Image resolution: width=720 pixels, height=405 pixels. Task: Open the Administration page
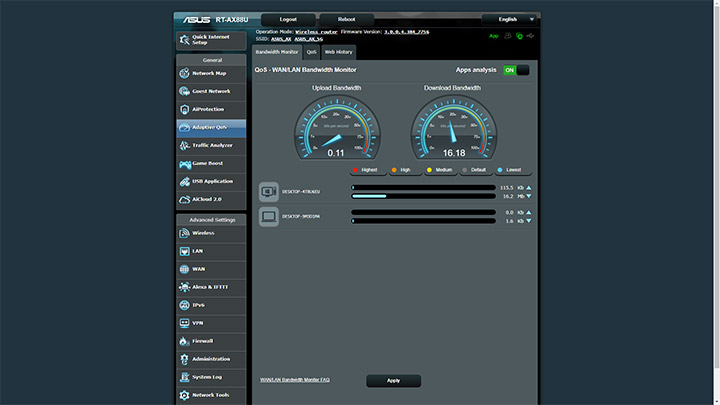tap(211, 359)
